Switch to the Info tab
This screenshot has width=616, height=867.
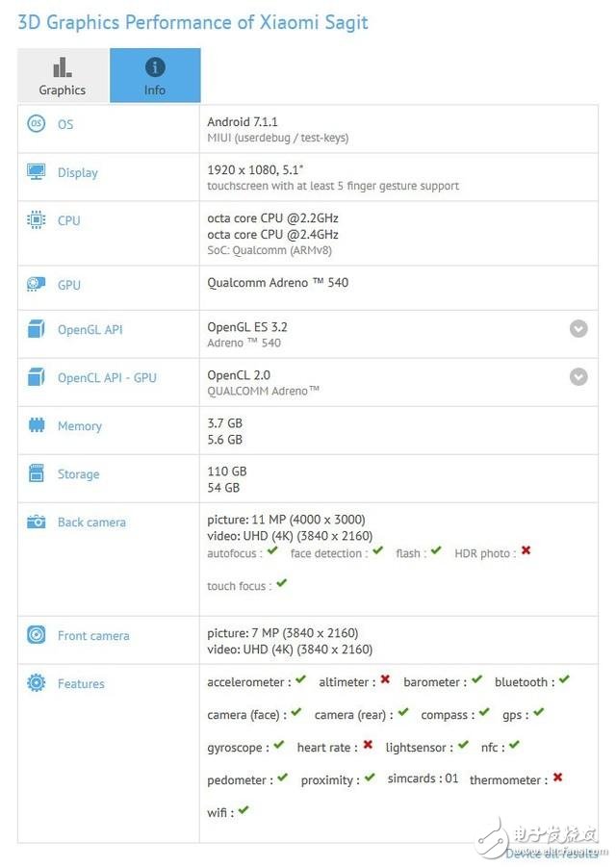coord(154,75)
